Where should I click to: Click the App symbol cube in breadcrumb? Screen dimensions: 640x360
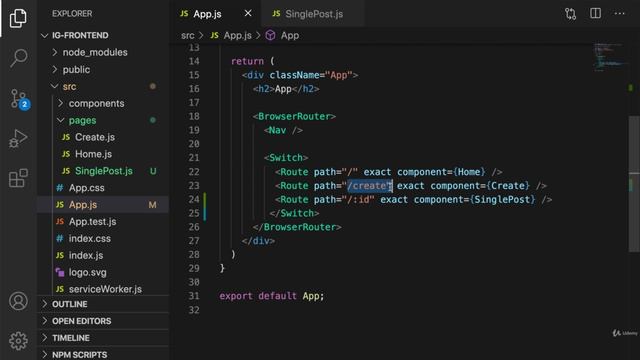pos(270,36)
